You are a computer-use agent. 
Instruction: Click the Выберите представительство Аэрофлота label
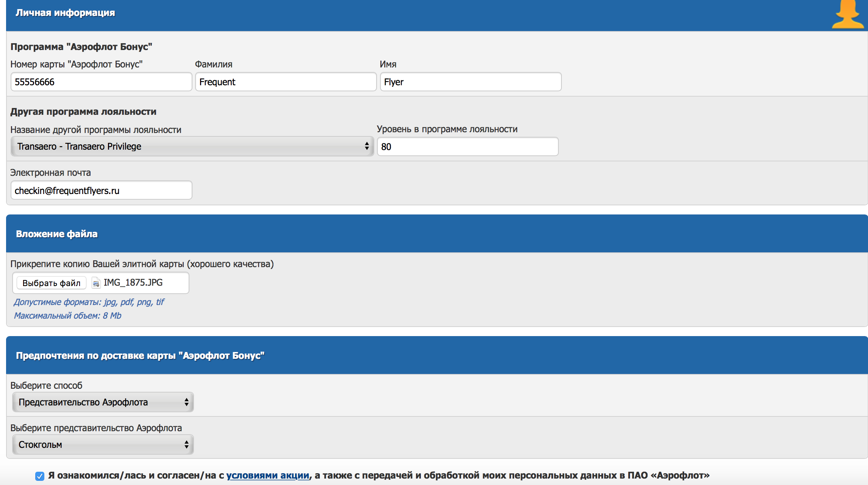click(x=96, y=428)
